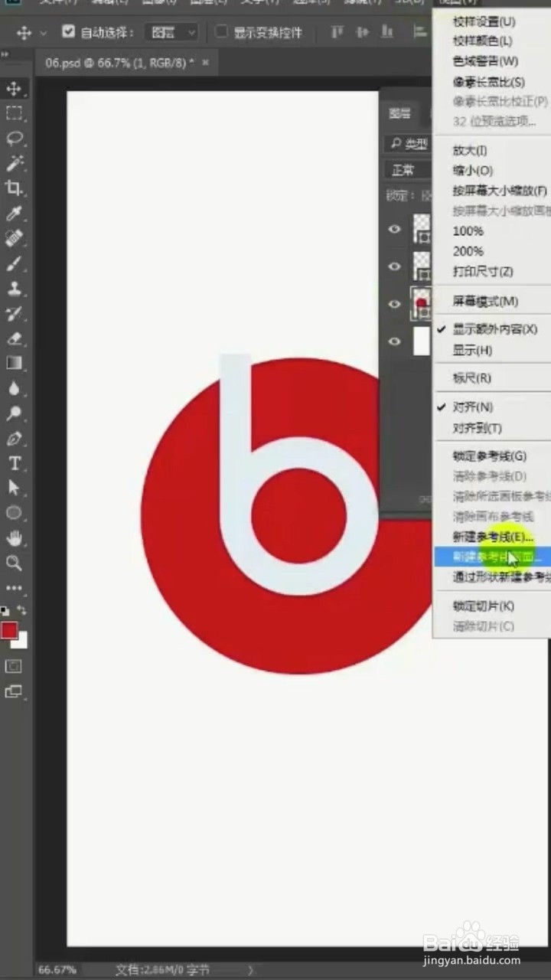The image size is (551, 980).
Task: Choose 新建参考线版面 in the menu
Action: 492,557
